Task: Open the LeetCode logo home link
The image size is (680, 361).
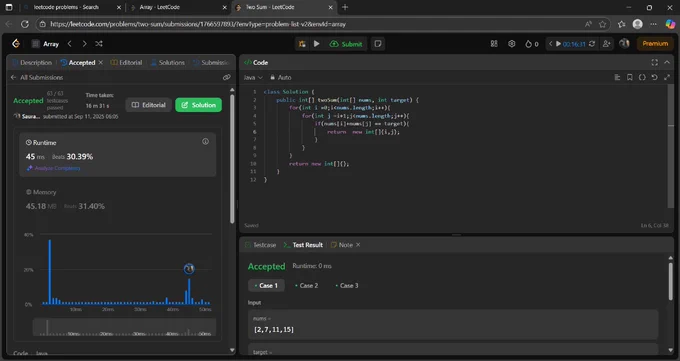Action: (16, 43)
